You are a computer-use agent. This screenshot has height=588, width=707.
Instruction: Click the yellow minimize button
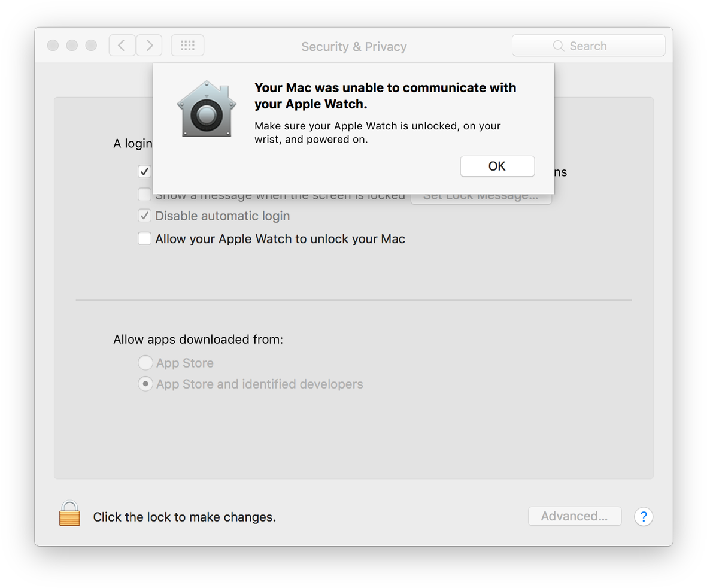(x=72, y=45)
